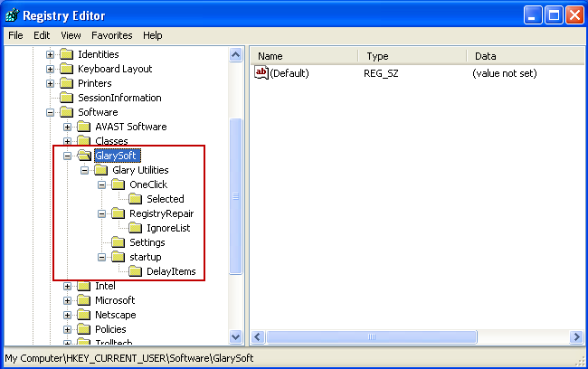Viewport: 588px width, 369px height.
Task: Collapse the RegistryRepair key
Action: click(101, 213)
